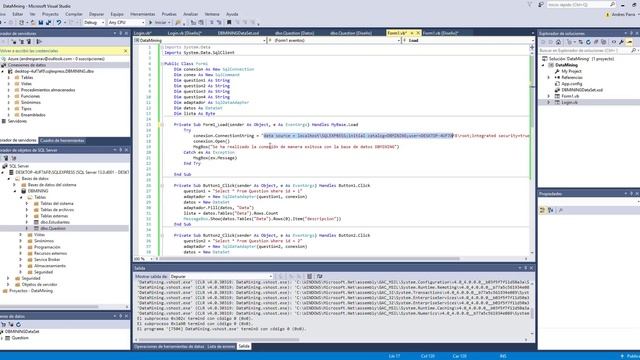Open the Depurar menu
The width and height of the screenshot is (640, 360).
pyautogui.click(x=96, y=14)
